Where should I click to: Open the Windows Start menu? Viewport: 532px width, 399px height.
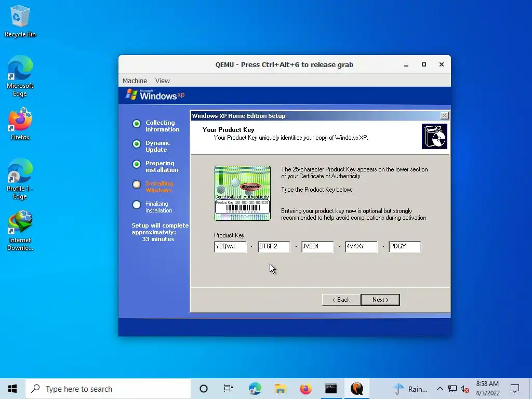point(12,389)
